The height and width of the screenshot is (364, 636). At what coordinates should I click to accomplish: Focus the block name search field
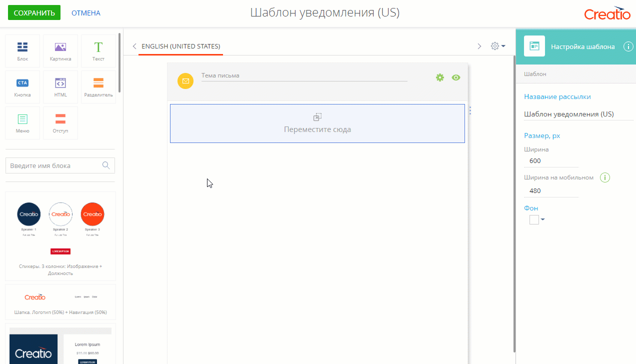(x=60, y=165)
